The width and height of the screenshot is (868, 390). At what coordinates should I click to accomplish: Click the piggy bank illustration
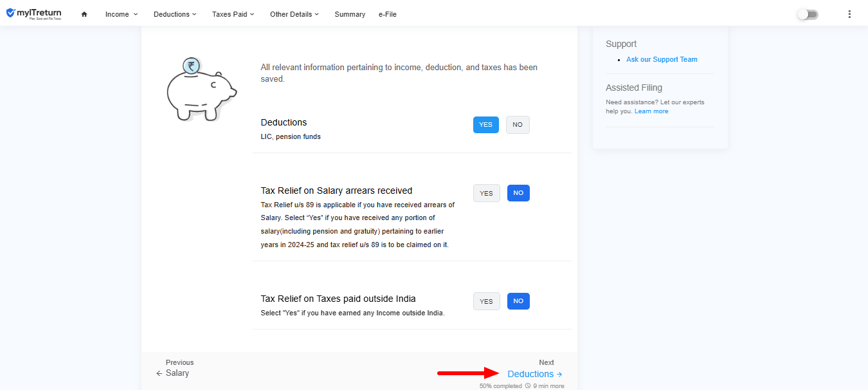pyautogui.click(x=201, y=89)
